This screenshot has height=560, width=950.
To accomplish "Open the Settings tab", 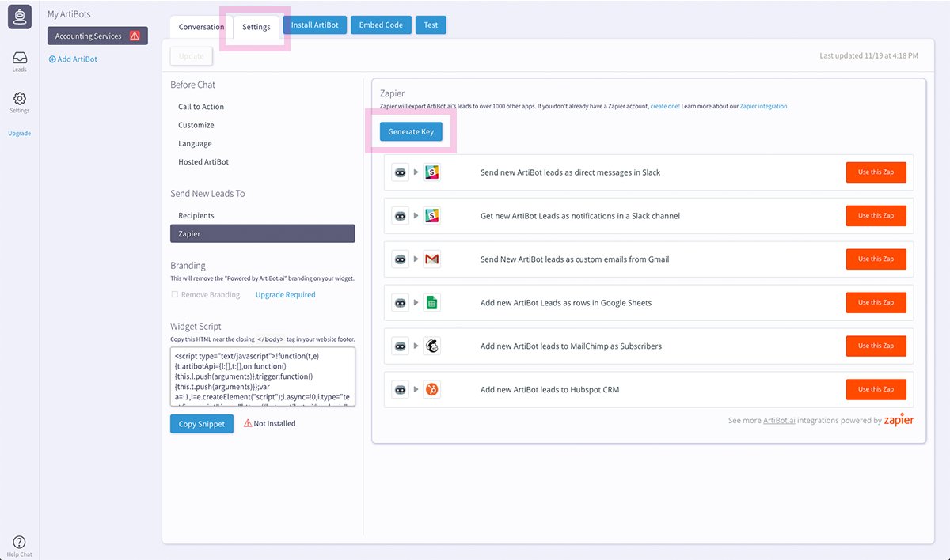I will (256, 27).
